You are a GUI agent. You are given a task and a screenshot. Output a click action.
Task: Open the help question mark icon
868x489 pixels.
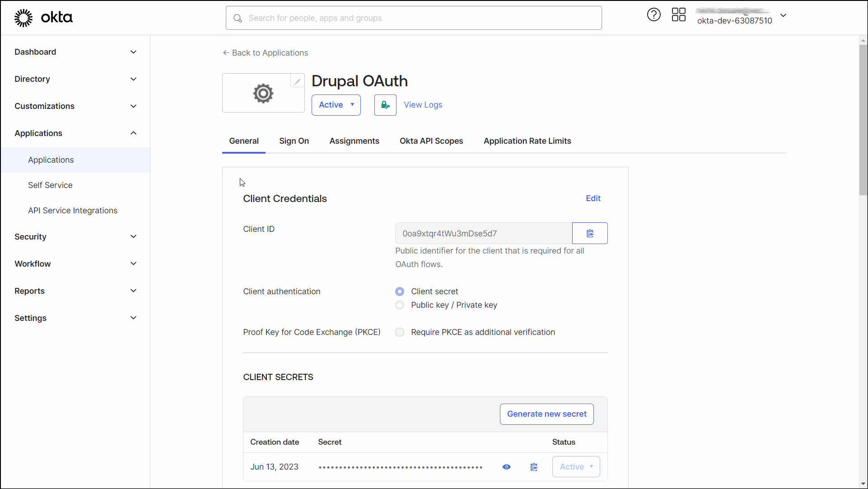point(653,14)
